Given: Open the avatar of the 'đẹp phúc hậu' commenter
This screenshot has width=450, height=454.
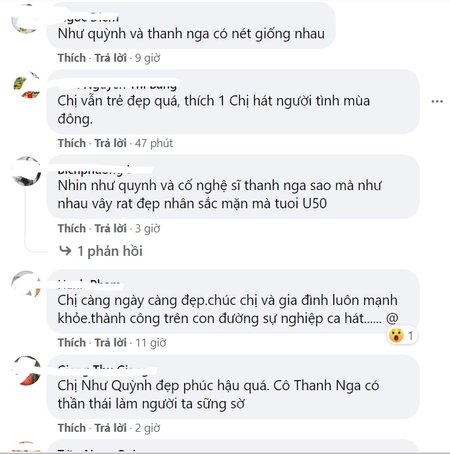Looking at the screenshot, I should click(x=27, y=371).
